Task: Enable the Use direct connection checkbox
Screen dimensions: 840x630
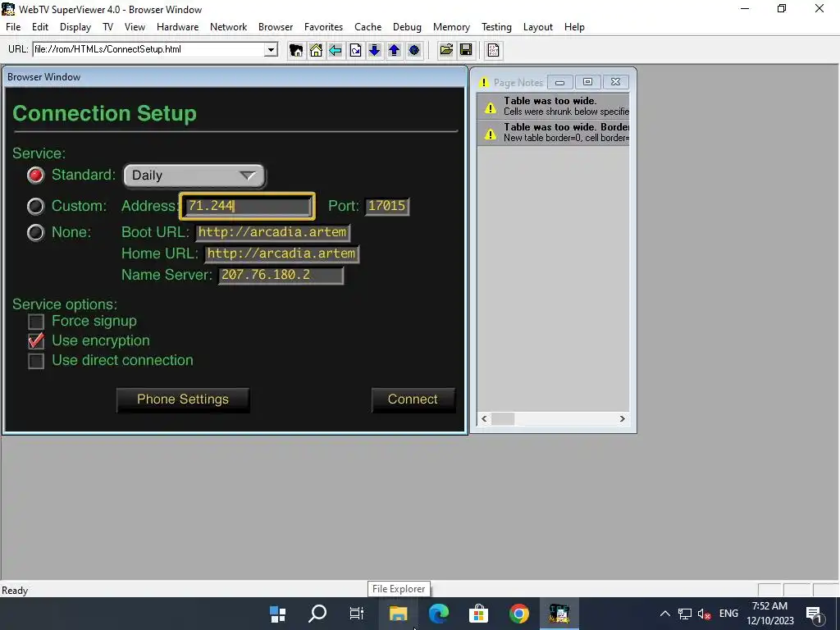Action: point(36,361)
